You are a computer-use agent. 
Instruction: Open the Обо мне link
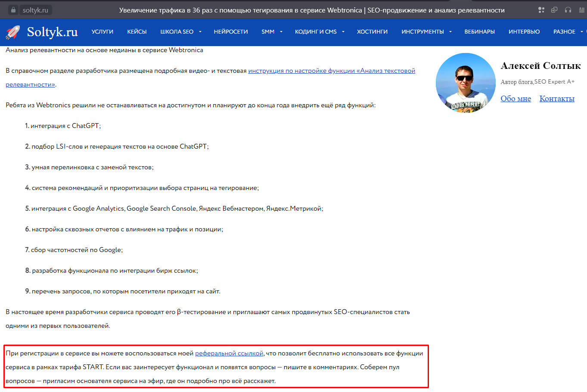pos(516,99)
